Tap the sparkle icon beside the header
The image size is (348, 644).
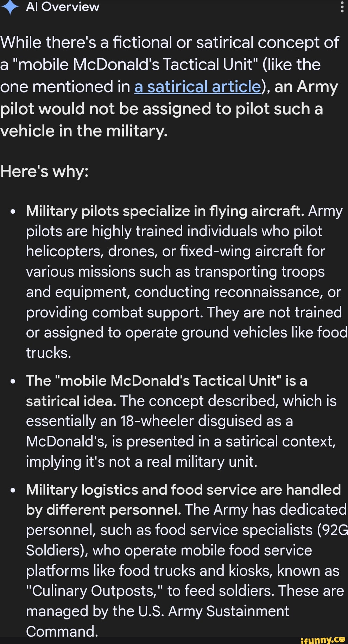(x=10, y=7)
